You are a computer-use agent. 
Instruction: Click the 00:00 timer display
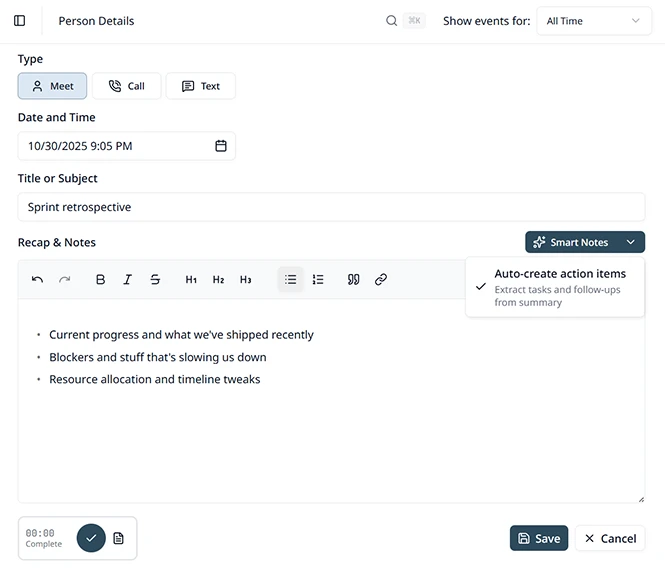click(x=40, y=533)
